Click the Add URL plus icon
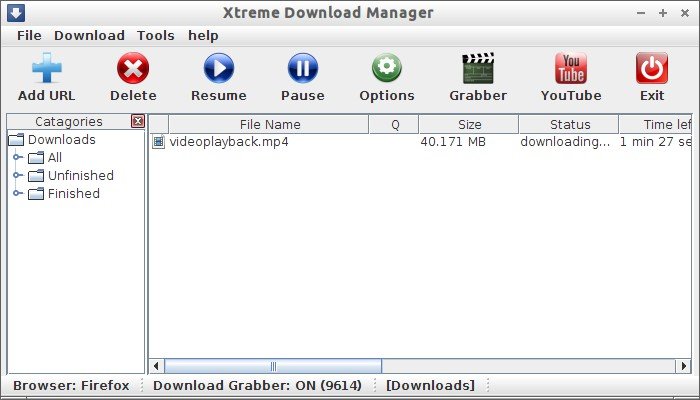The width and height of the screenshot is (700, 400). (x=47, y=68)
